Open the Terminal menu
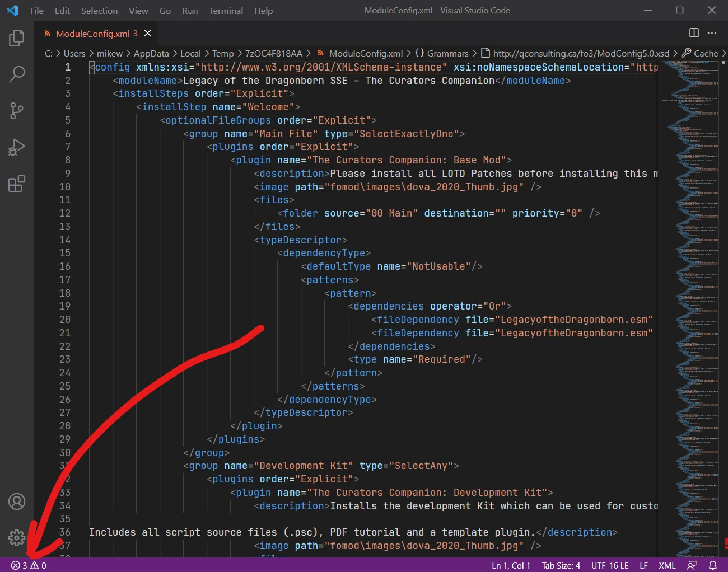This screenshot has height=572, width=728. coord(226,11)
